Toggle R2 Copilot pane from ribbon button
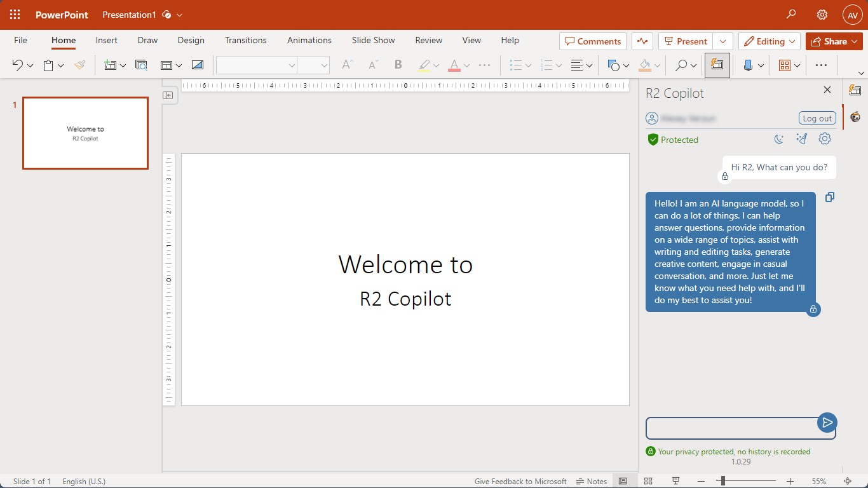The height and width of the screenshot is (488, 868). click(717, 65)
